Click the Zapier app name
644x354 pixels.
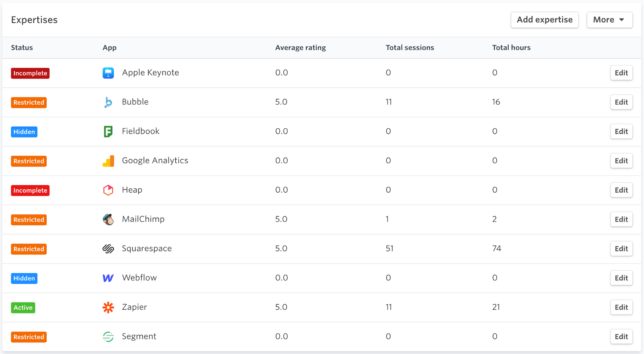[134, 307]
